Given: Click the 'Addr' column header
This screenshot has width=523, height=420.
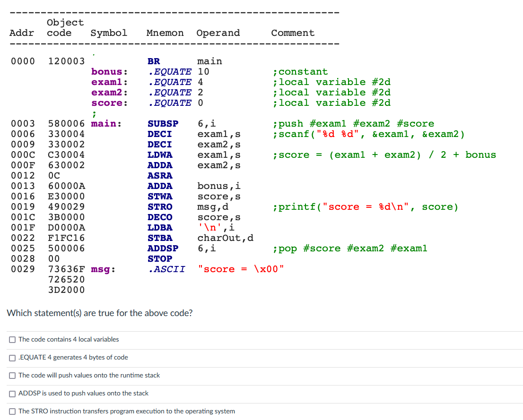Looking at the screenshot, I should (x=22, y=33).
